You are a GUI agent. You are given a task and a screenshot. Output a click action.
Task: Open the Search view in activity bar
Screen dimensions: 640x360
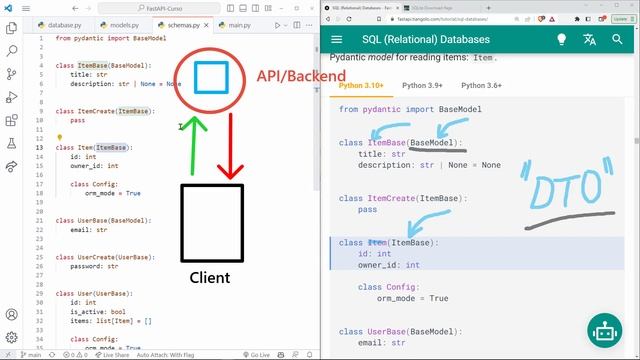click(x=11, y=51)
